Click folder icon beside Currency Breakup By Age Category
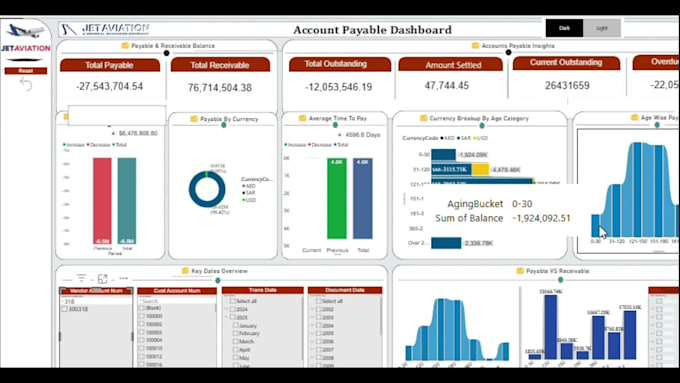680x383 pixels. tap(423, 118)
